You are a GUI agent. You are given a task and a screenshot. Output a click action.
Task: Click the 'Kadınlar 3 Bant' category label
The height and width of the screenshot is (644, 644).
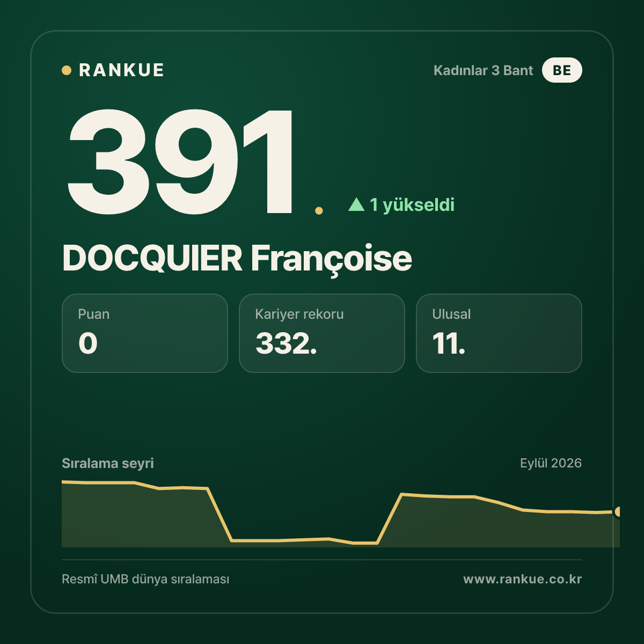point(483,70)
